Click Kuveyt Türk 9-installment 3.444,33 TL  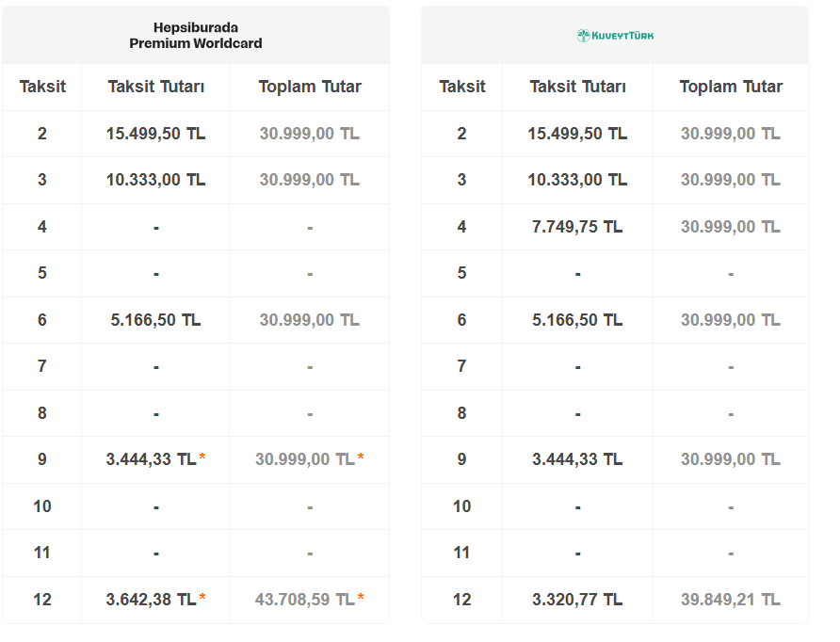[x=577, y=459]
